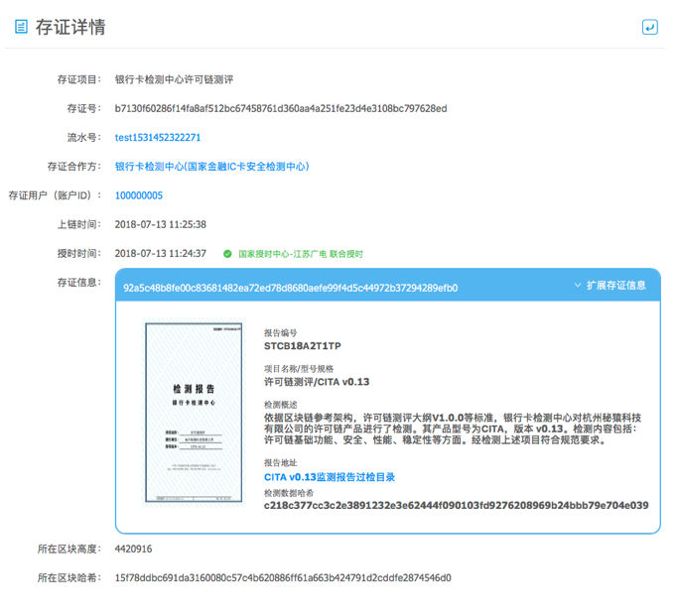Click the 国家授时中心-江苏广电 联合授时 label
Screen dimensions: 673x616
pyautogui.click(x=300, y=254)
